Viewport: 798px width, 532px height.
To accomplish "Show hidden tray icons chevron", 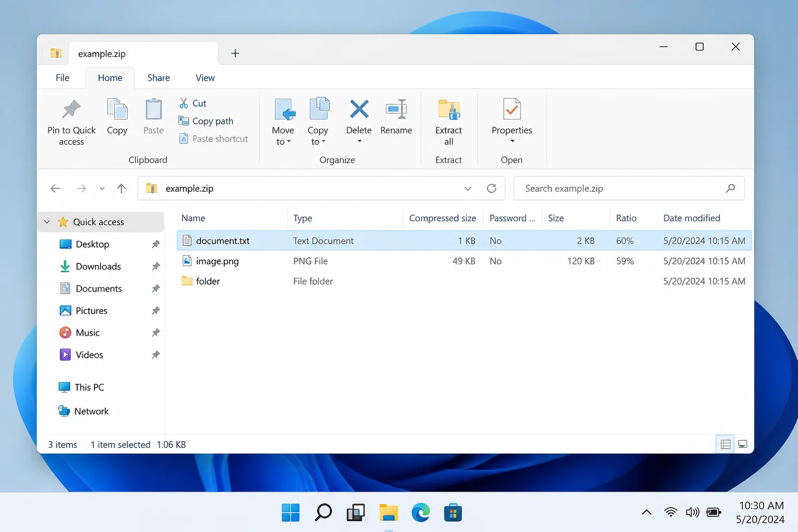I will [x=647, y=512].
